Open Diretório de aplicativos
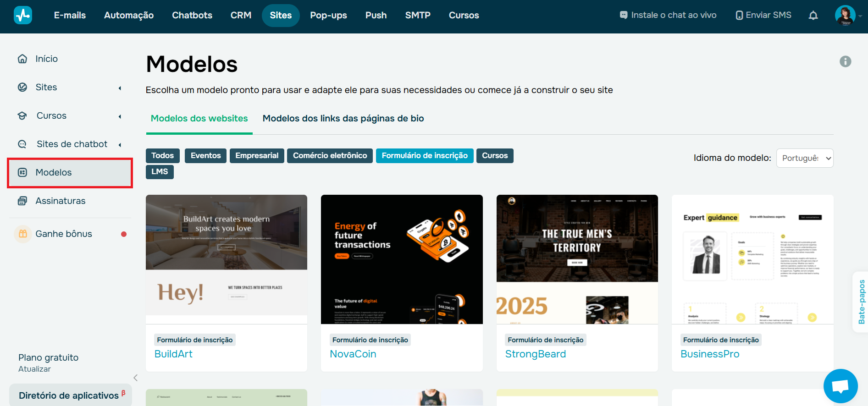This screenshot has width=868, height=406. 71,395
